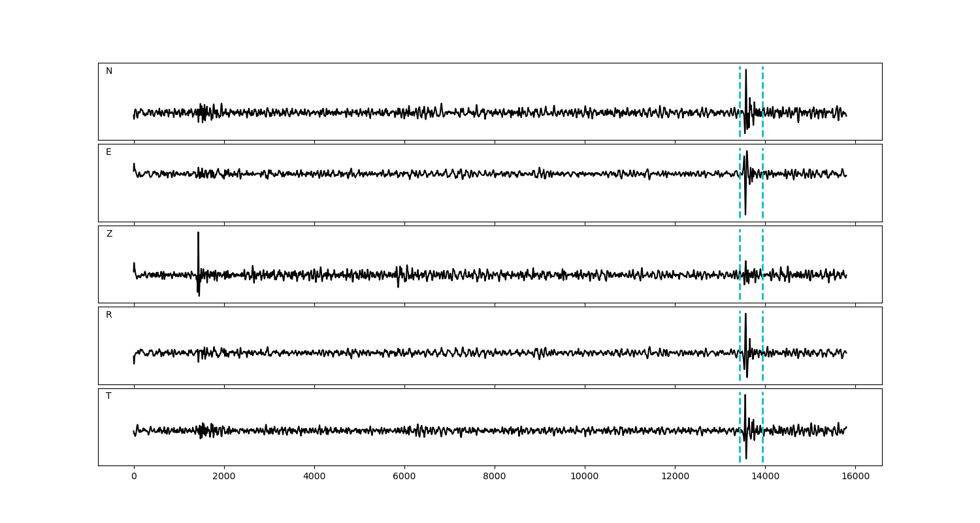The width and height of the screenshot is (980, 523).
Task: Click the 6000 x-axis tick label
Action: 404,477
